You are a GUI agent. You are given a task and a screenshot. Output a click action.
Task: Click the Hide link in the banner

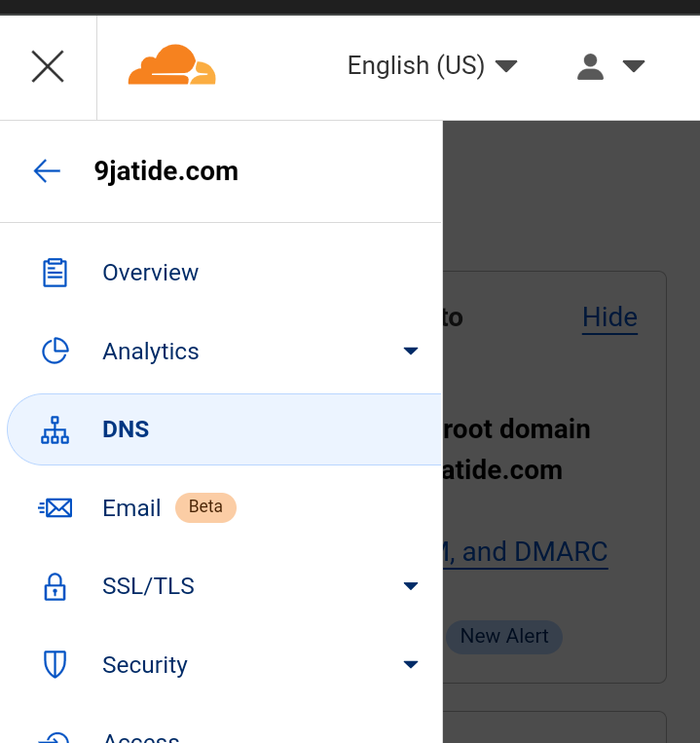click(609, 317)
